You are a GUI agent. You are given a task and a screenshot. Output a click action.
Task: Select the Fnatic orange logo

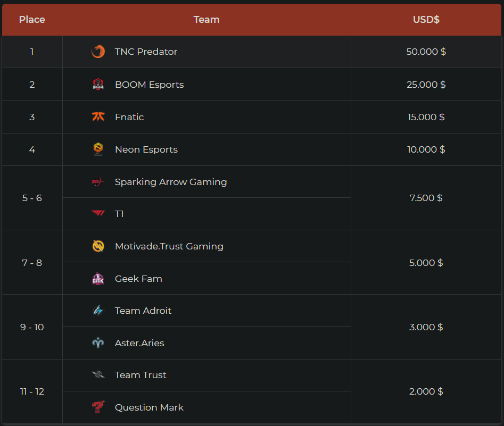click(x=98, y=117)
